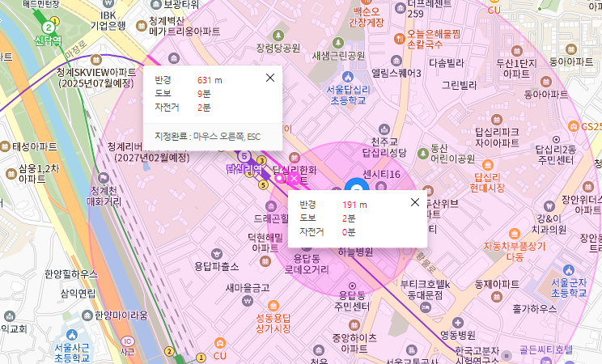The height and width of the screenshot is (364, 602).
Task: Click the 엘림스퀘어3 building icon
Action: [396, 61]
